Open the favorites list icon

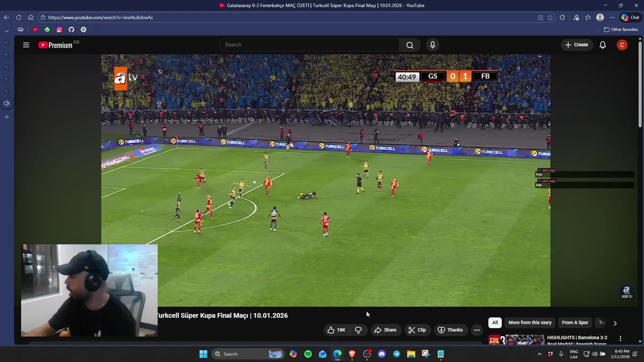pos(588,17)
